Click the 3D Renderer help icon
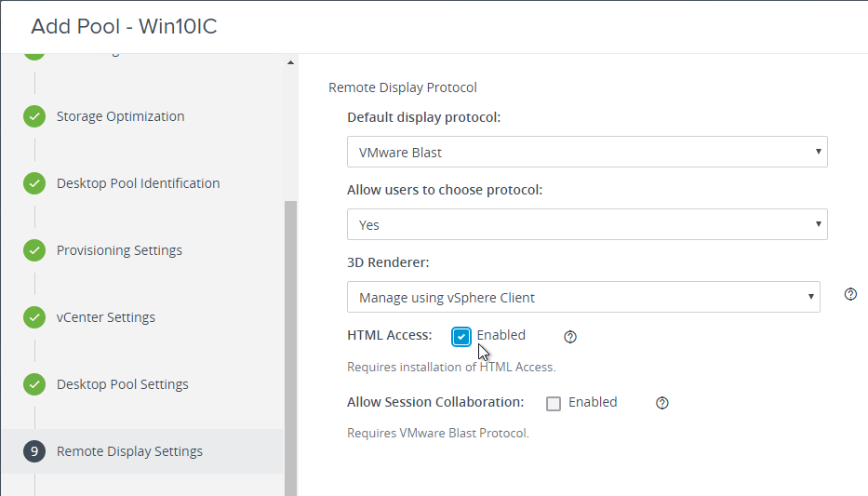This screenshot has height=496, width=868. click(x=850, y=294)
